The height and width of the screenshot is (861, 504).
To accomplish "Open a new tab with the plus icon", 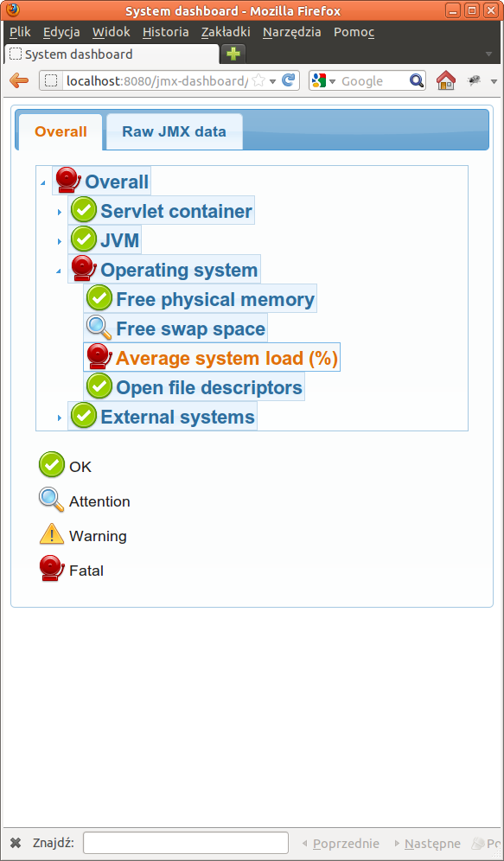I will point(233,54).
